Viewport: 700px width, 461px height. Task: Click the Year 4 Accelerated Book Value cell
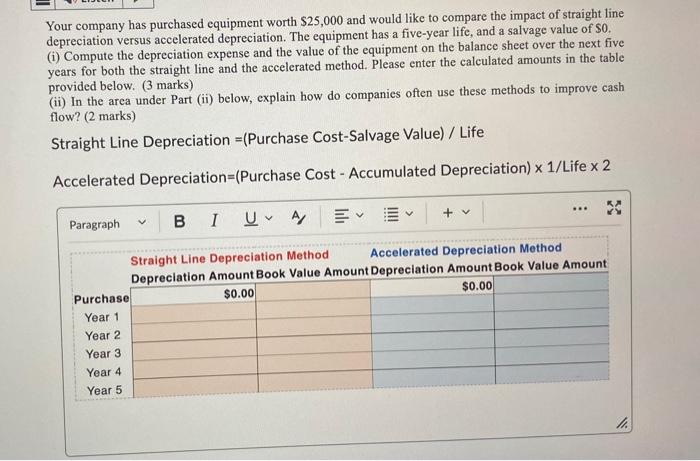point(552,354)
